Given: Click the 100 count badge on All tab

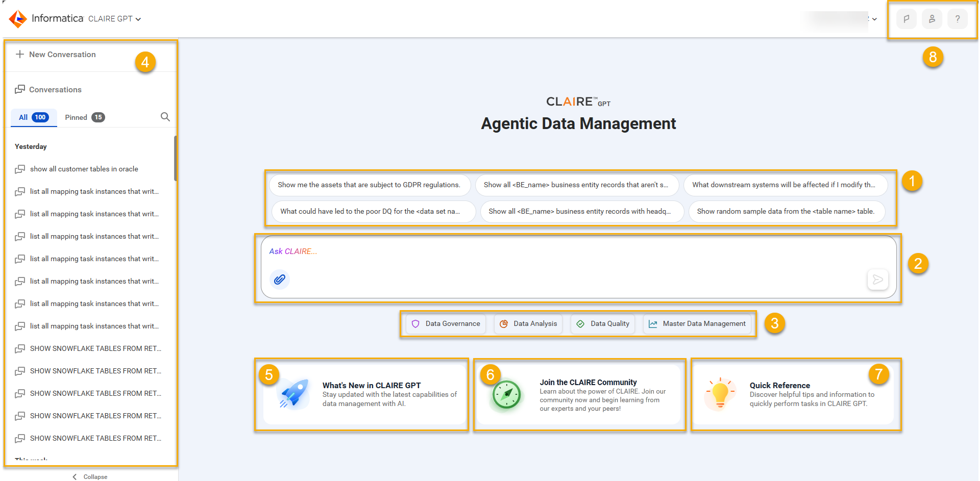Looking at the screenshot, I should click(40, 117).
